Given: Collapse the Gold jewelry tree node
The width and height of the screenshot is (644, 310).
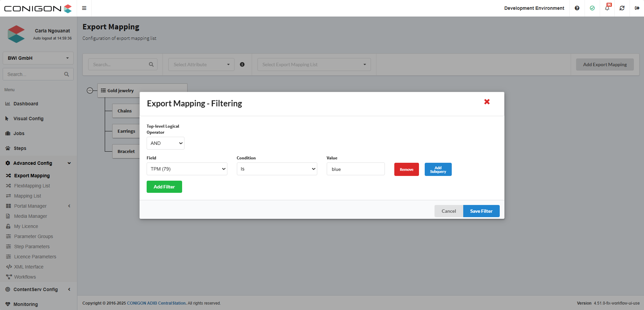Looking at the screenshot, I should [90, 91].
